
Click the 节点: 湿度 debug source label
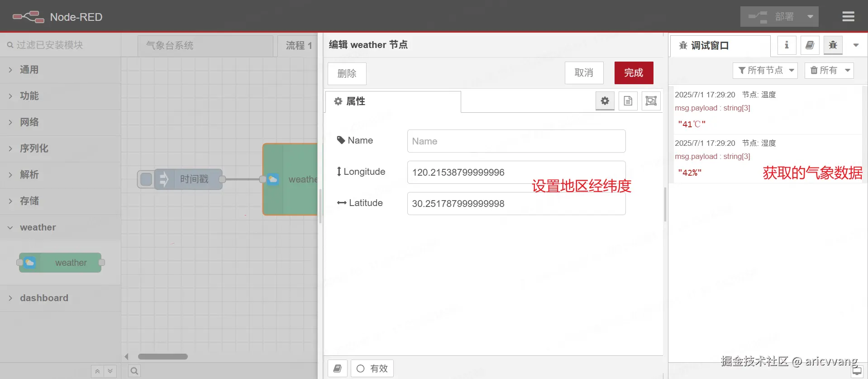pyautogui.click(x=759, y=143)
